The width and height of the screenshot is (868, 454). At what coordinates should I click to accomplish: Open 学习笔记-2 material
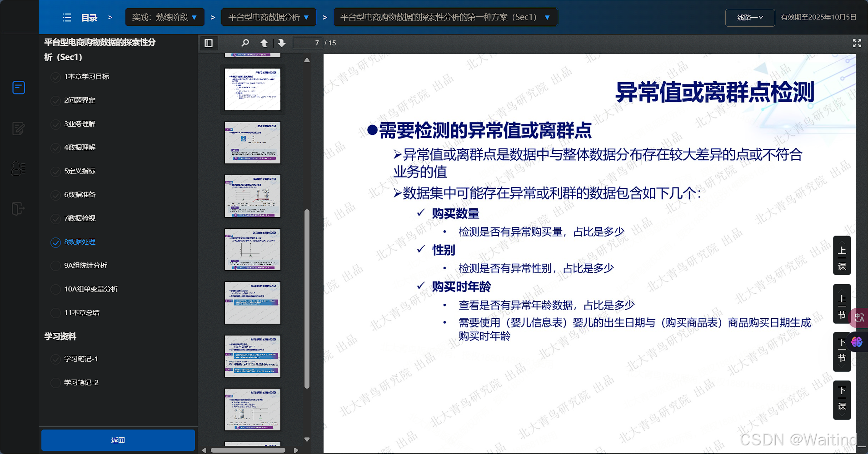(81, 383)
